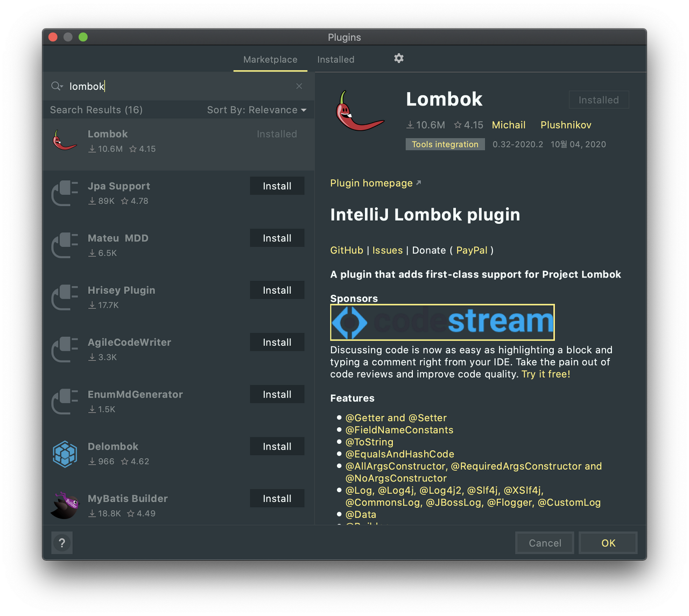Clear the lombok search text

pos(299,86)
